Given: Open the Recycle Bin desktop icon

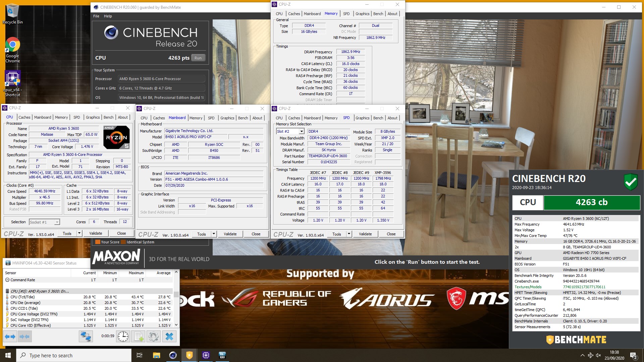Looking at the screenshot, I should coord(12,14).
